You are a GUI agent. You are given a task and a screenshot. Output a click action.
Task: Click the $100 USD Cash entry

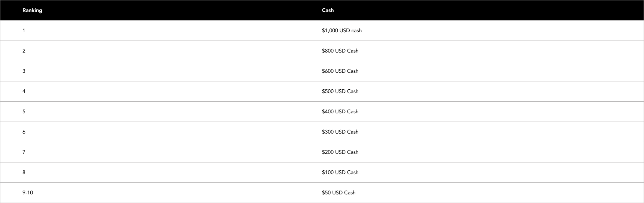tap(340, 172)
